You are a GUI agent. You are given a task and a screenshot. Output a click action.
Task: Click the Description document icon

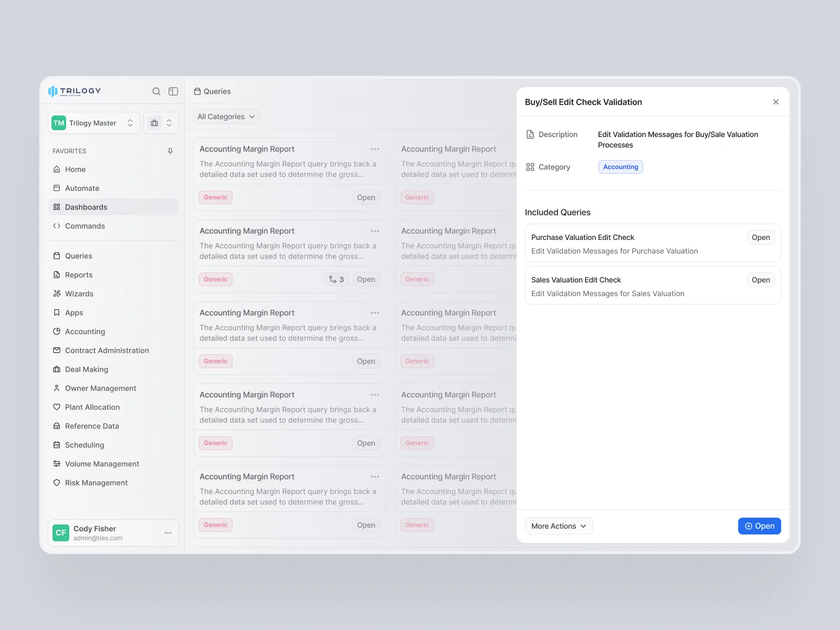530,134
